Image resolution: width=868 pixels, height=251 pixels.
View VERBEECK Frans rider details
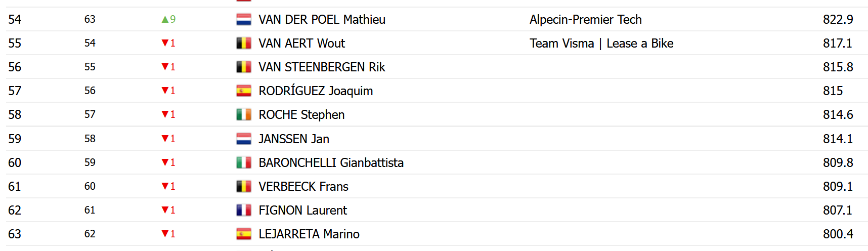[x=303, y=186]
